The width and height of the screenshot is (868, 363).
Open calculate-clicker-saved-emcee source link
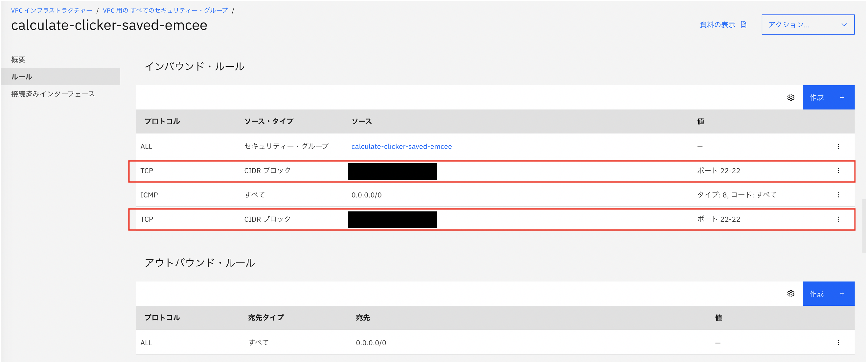pyautogui.click(x=401, y=146)
